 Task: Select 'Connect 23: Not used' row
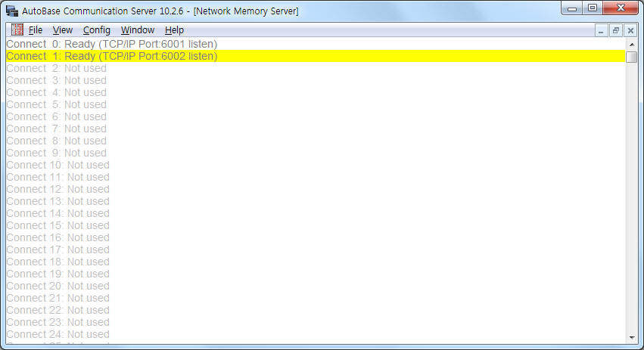click(x=316, y=323)
